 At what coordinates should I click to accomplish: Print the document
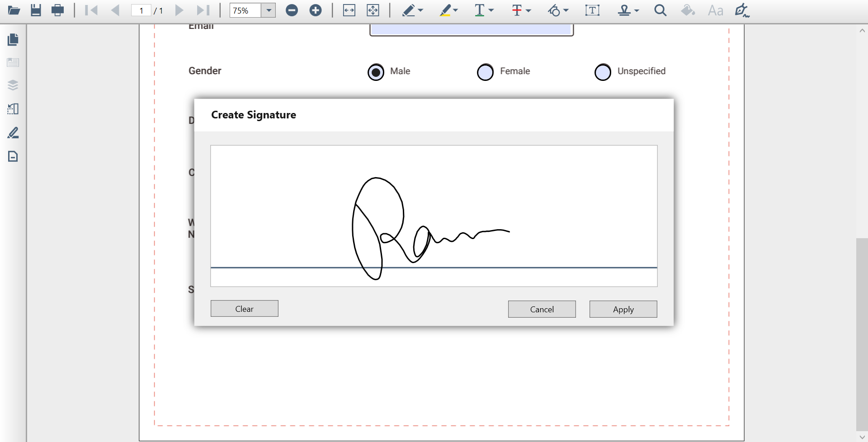57,10
